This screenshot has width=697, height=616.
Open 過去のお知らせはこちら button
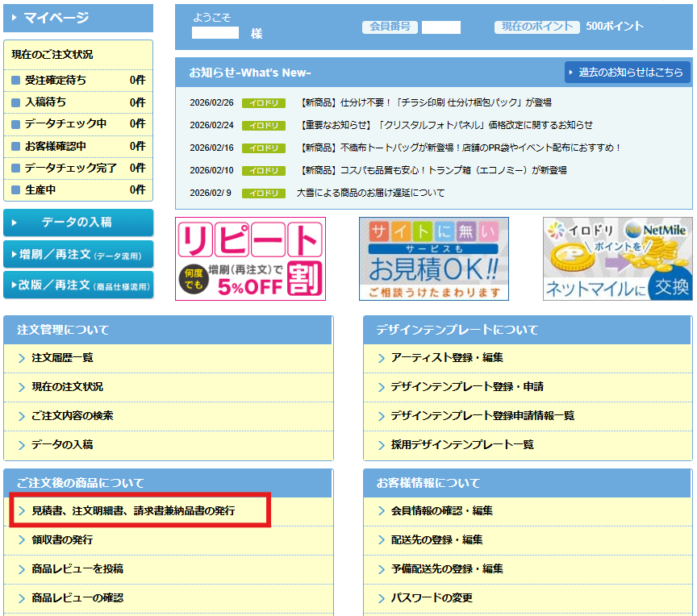pos(628,72)
